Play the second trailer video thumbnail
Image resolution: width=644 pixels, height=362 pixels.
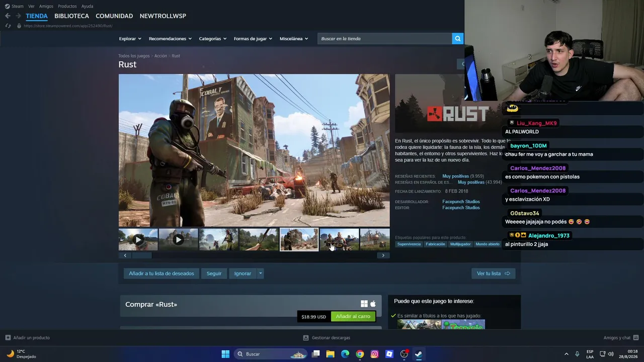coord(178,240)
